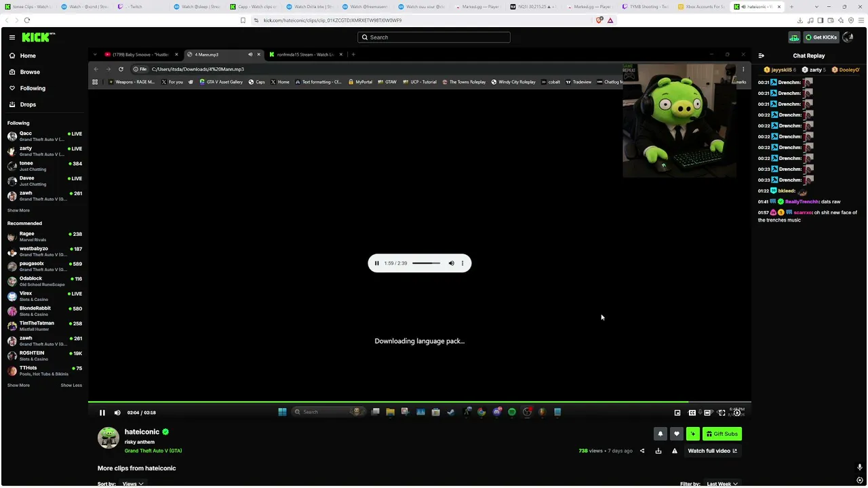Open the clip player settings gear
Image resolution: width=868 pixels, height=488 pixels.
(x=736, y=413)
